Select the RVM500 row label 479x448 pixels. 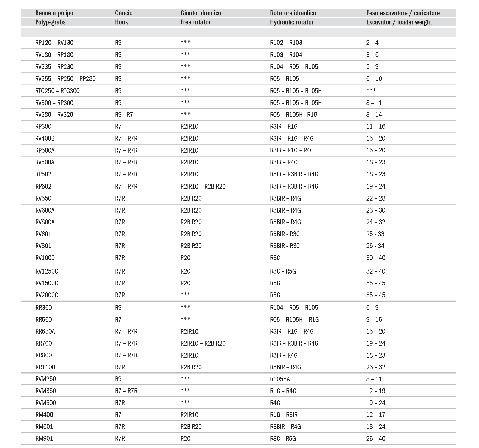pyautogui.click(x=46, y=403)
